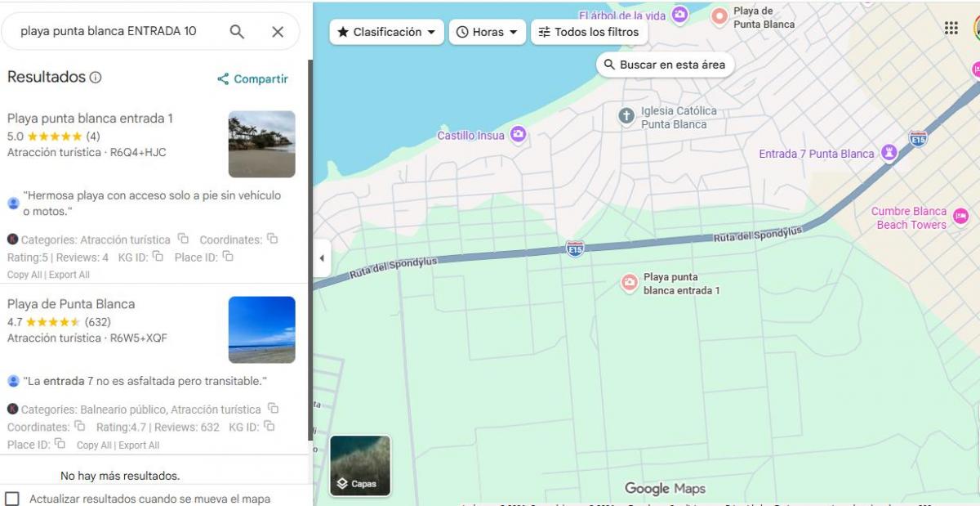Click Export All under Playa de Punta Blanca
This screenshot has height=506, width=980.
[x=139, y=446]
